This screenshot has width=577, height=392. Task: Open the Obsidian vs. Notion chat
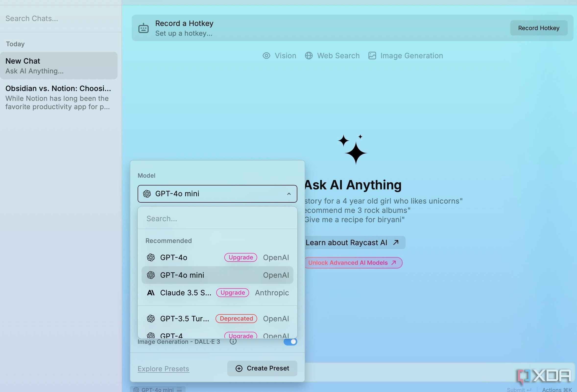(59, 97)
